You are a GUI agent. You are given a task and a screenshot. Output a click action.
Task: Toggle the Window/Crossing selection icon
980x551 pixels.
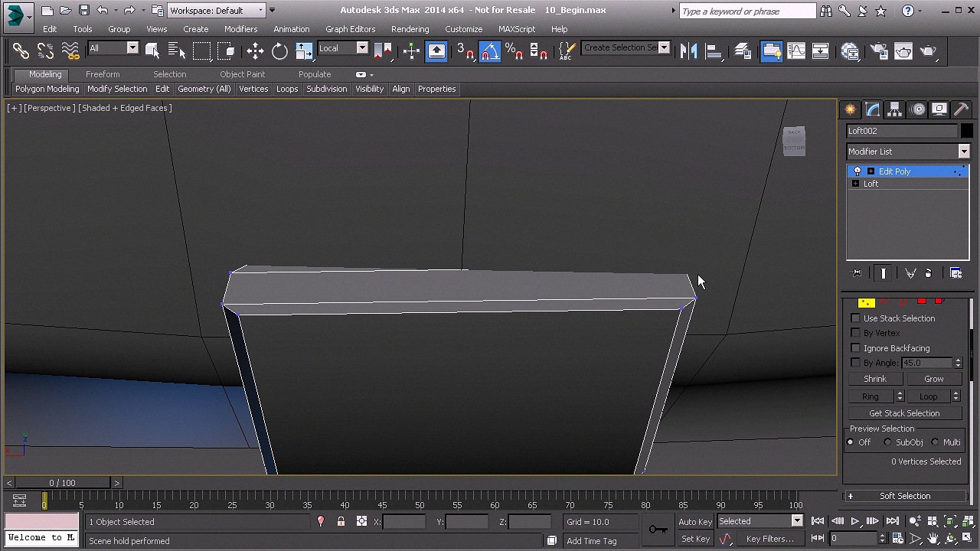coord(226,51)
